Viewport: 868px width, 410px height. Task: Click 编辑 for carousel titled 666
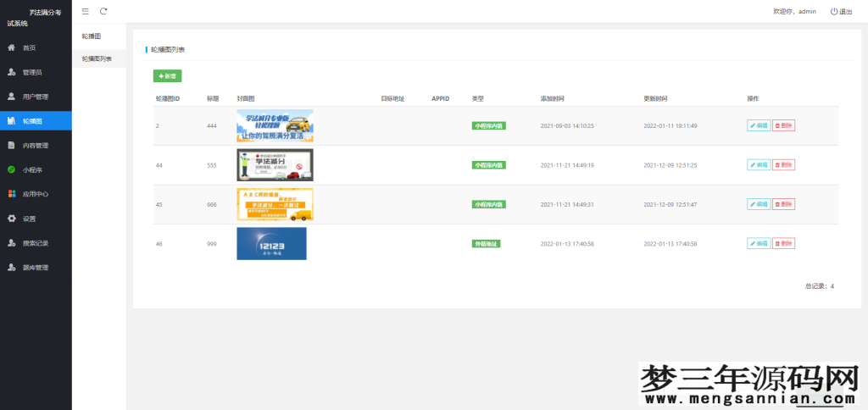click(x=759, y=204)
